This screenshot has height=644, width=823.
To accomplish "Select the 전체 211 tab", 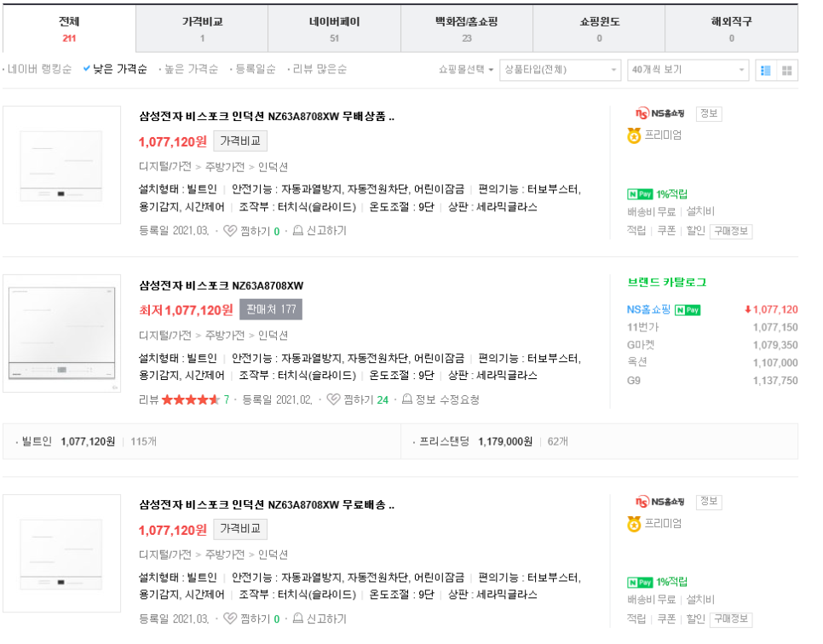I will (69, 29).
